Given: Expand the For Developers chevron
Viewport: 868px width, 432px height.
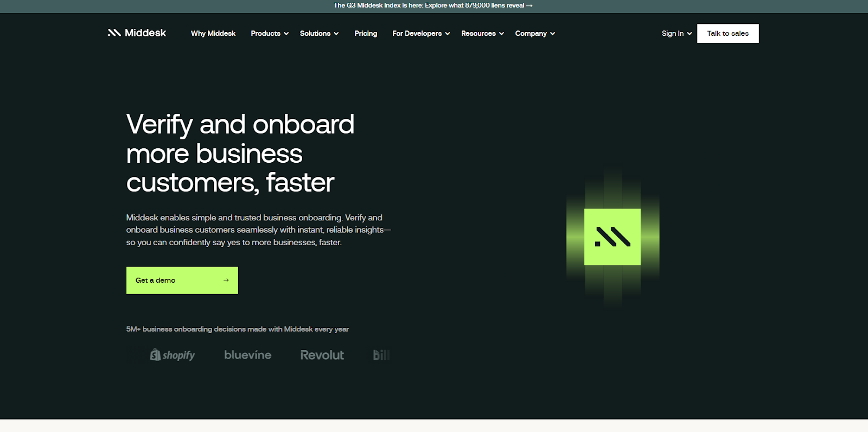Looking at the screenshot, I should coord(448,34).
